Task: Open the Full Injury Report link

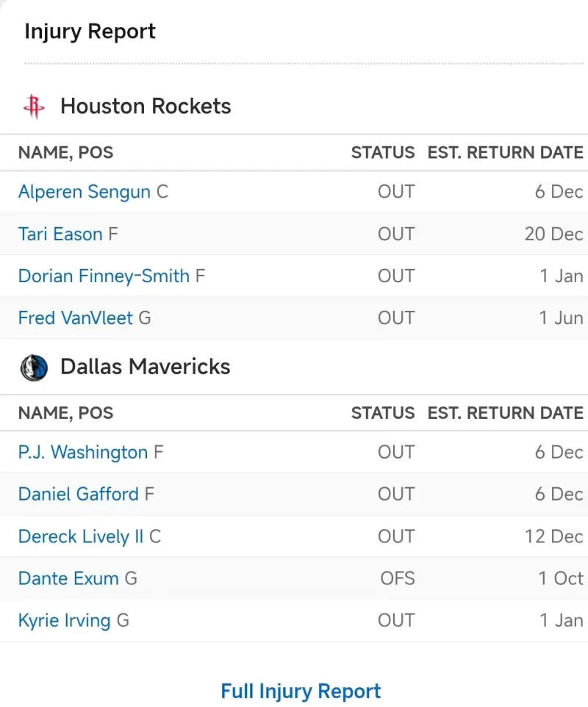Action: (x=301, y=692)
